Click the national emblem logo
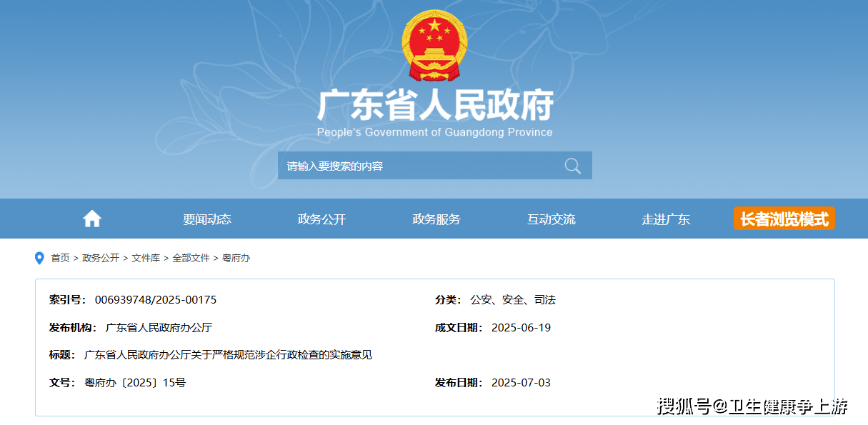 tap(434, 46)
